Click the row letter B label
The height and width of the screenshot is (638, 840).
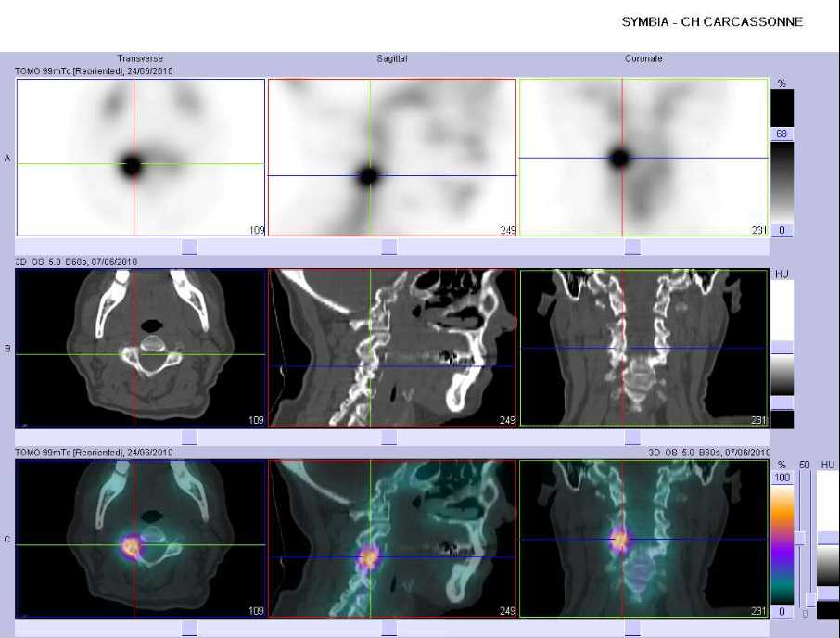coord(7,349)
